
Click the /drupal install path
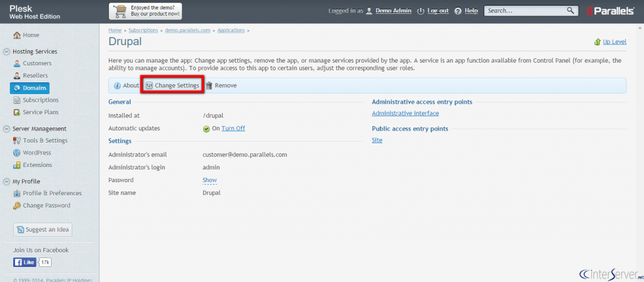pyautogui.click(x=213, y=116)
